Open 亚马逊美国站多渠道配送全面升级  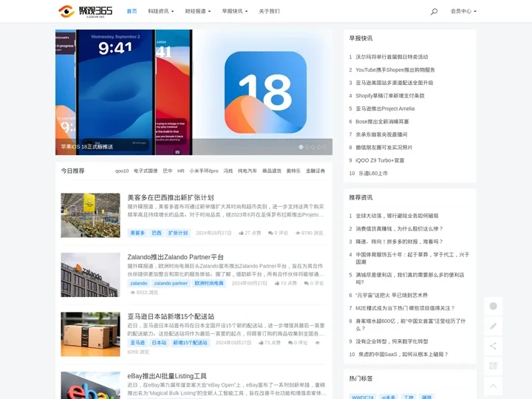395,83
